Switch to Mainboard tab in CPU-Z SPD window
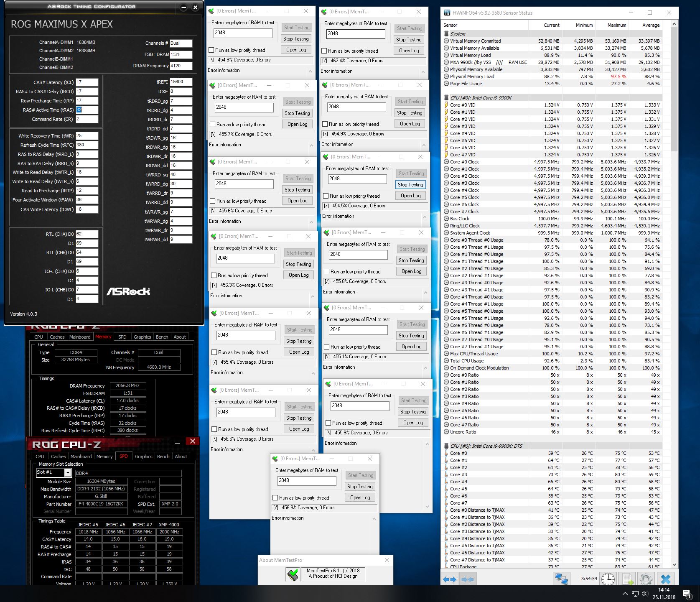 click(81, 457)
